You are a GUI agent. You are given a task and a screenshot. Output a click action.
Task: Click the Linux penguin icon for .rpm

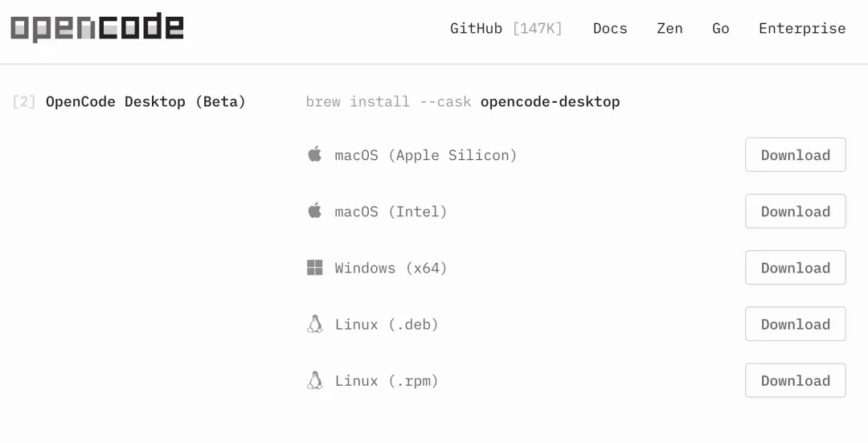pos(315,380)
